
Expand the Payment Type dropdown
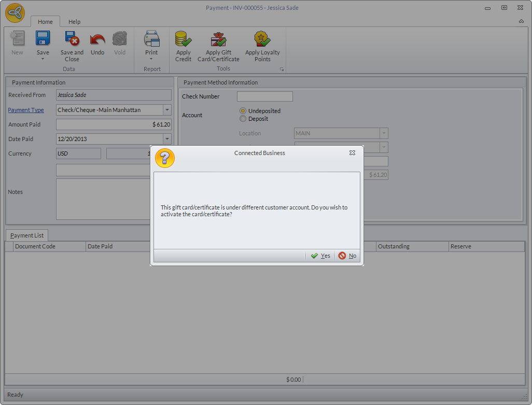[x=167, y=110]
